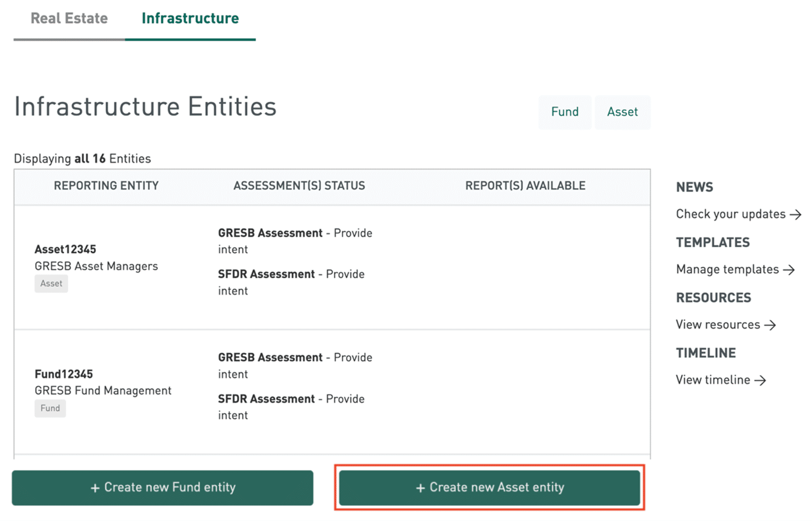Click the Asset tag under GRESB Asset Managers
Screen dimensions: 812x521
point(51,284)
